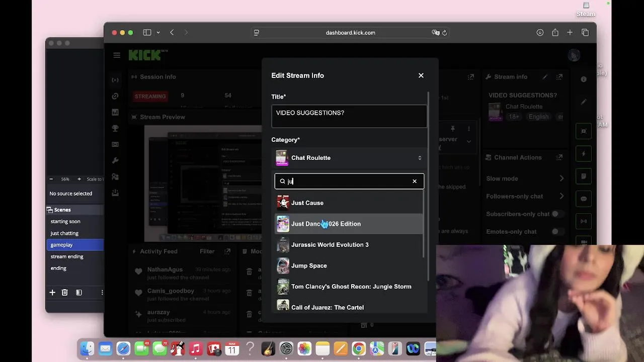Open the trophy achievements sidebar icon
This screenshot has height=362, width=644.
point(115,128)
